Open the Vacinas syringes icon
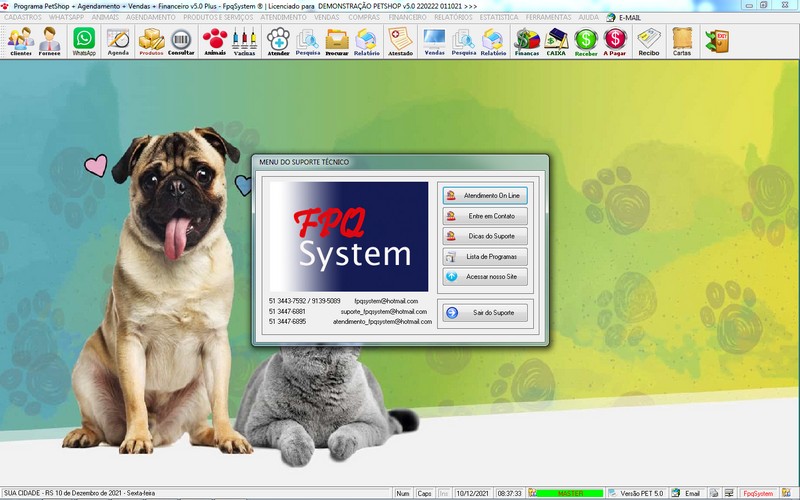This screenshot has width=800, height=500. click(x=244, y=41)
